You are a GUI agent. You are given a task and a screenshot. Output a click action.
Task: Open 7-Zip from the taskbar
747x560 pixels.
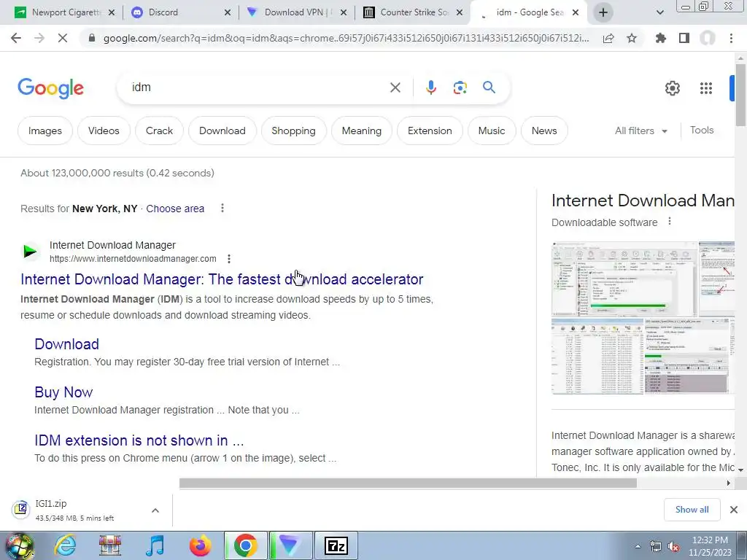pyautogui.click(x=336, y=545)
